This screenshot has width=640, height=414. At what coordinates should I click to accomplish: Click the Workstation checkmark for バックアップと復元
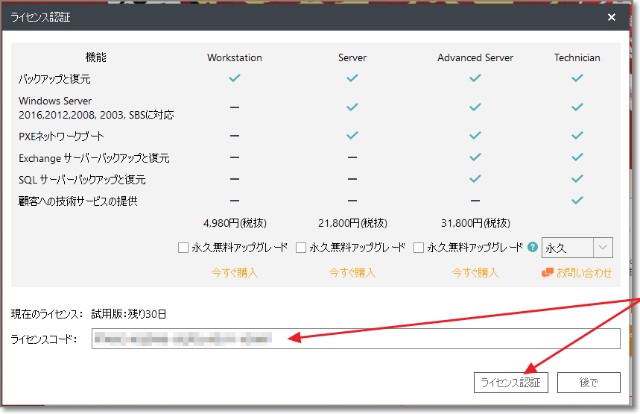[x=234, y=77]
